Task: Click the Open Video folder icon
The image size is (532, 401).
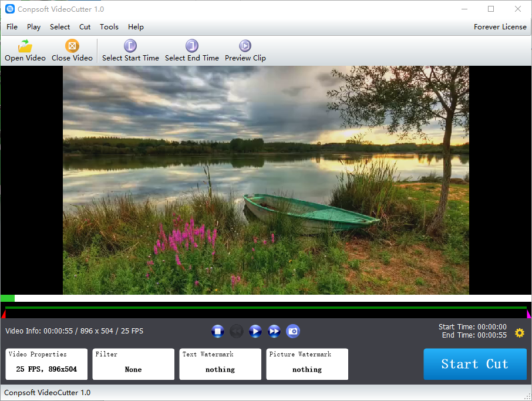Action: coord(25,46)
